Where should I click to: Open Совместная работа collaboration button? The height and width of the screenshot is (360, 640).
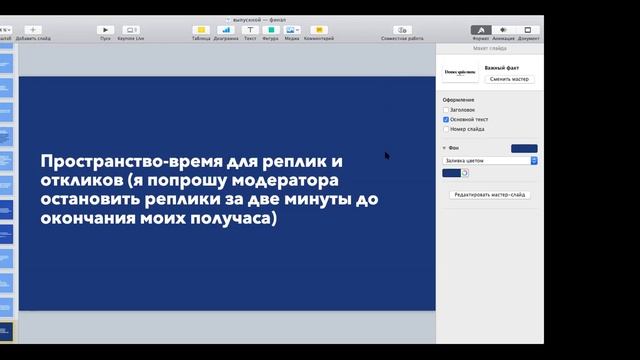(x=402, y=30)
